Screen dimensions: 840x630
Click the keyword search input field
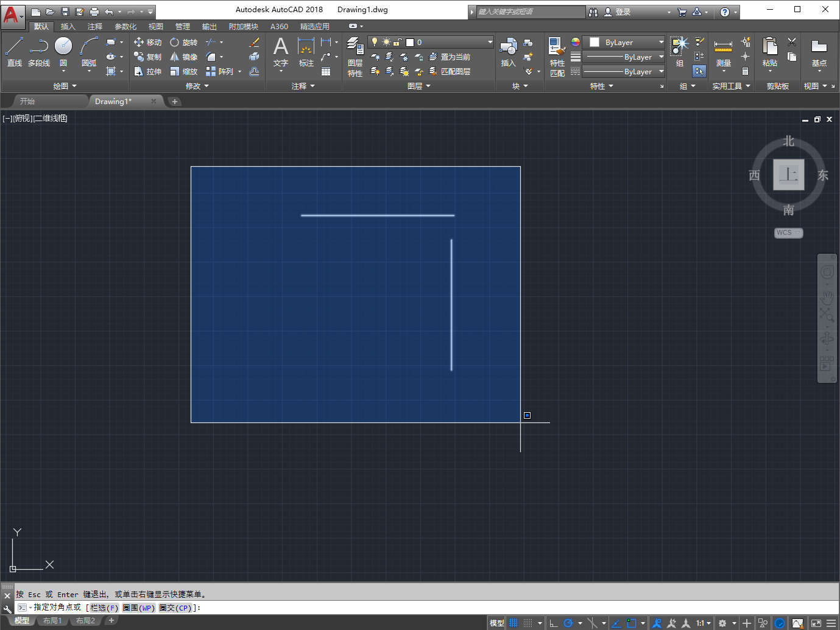point(530,12)
